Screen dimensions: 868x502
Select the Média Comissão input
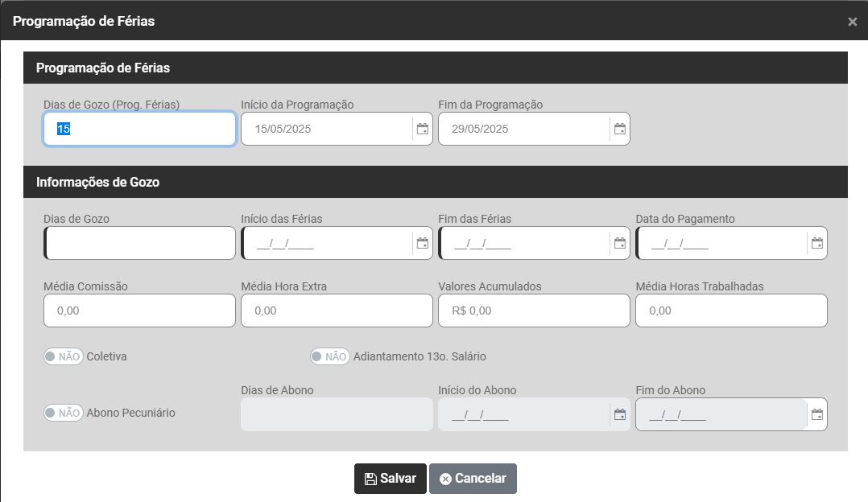pos(139,311)
